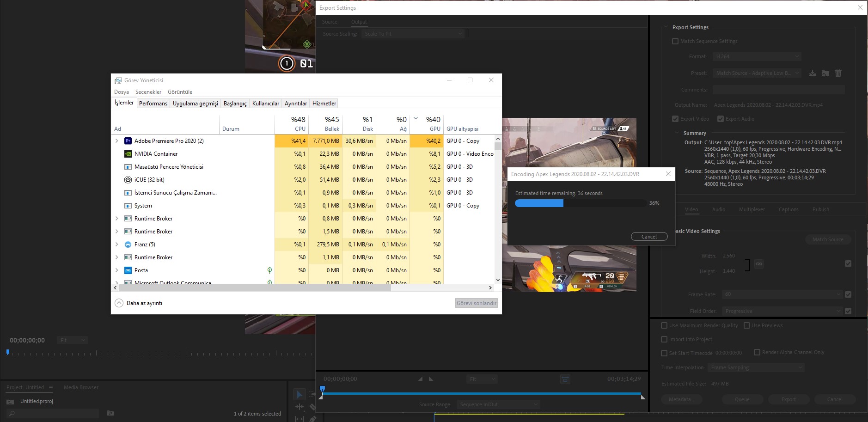868x422 pixels.
Task: Click the width-height link constraint icon
Action: click(x=758, y=264)
